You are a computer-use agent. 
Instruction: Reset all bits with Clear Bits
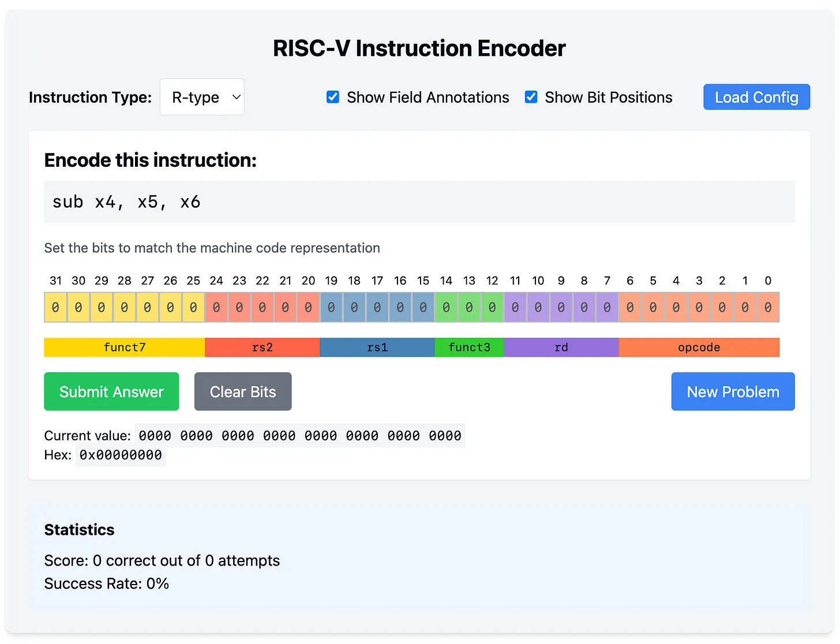click(x=243, y=392)
